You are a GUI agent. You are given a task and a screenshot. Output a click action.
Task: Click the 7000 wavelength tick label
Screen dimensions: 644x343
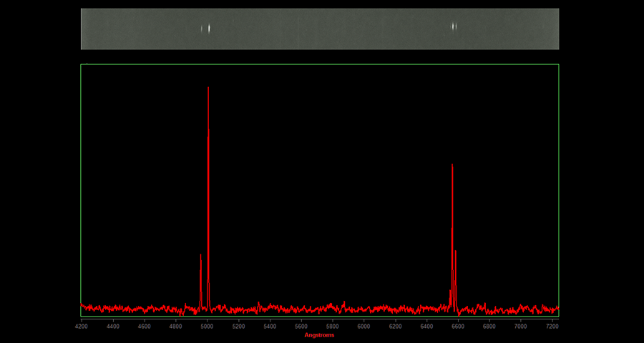coord(520,327)
